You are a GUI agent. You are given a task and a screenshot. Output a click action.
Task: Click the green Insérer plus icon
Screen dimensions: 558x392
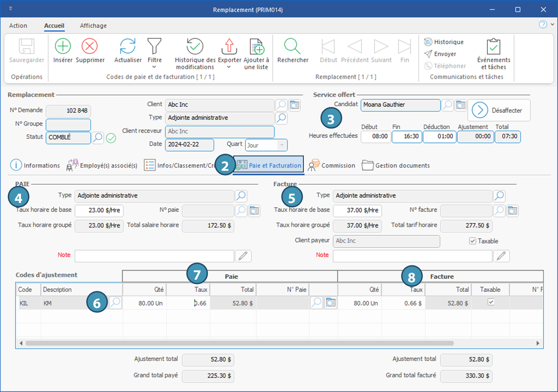(63, 46)
